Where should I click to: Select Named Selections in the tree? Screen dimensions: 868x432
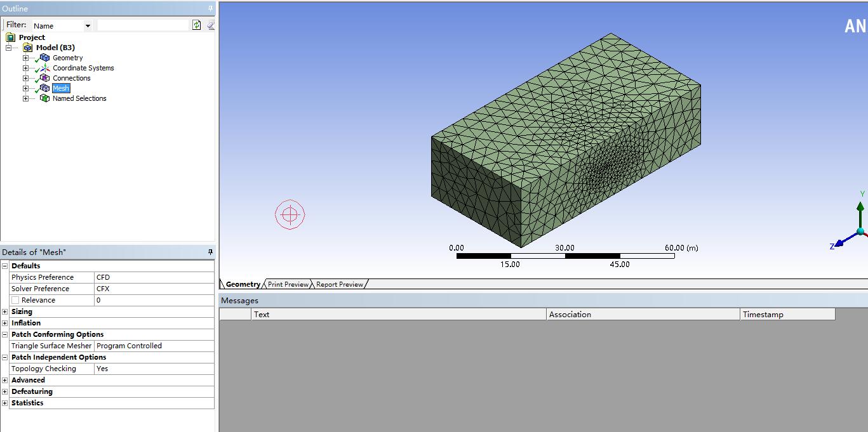pyautogui.click(x=79, y=98)
